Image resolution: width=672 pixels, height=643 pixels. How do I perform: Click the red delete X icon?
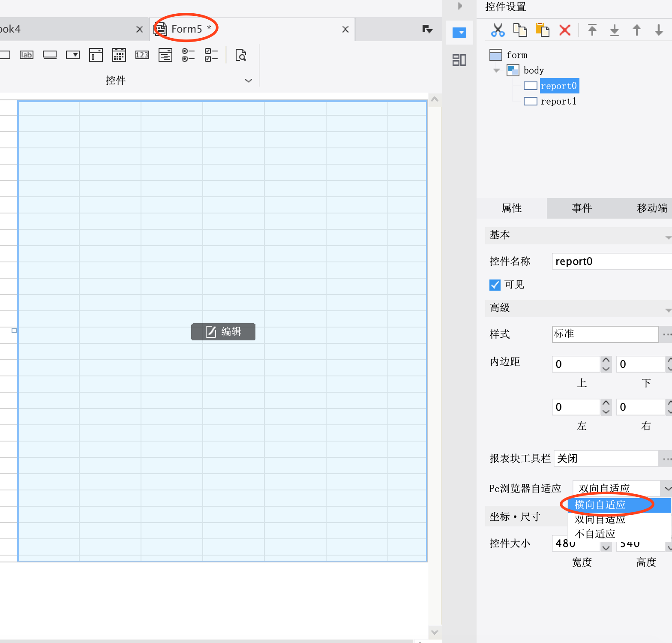[565, 30]
